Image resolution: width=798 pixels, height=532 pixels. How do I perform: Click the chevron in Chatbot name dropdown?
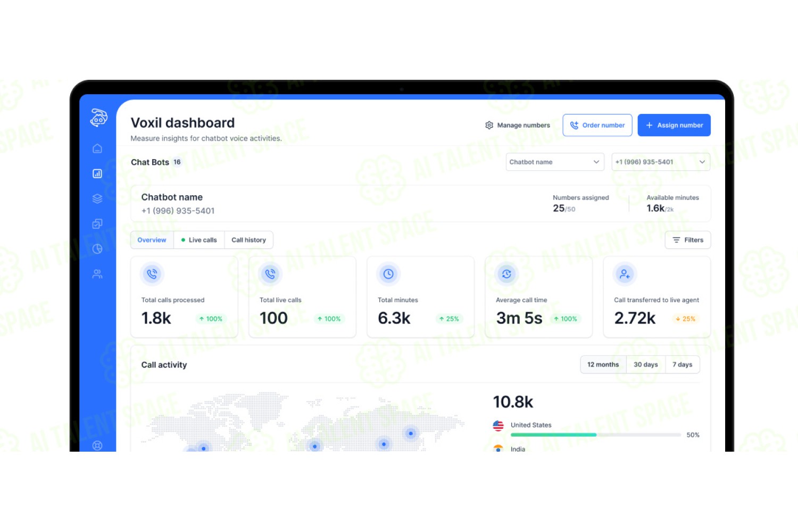pyautogui.click(x=596, y=162)
